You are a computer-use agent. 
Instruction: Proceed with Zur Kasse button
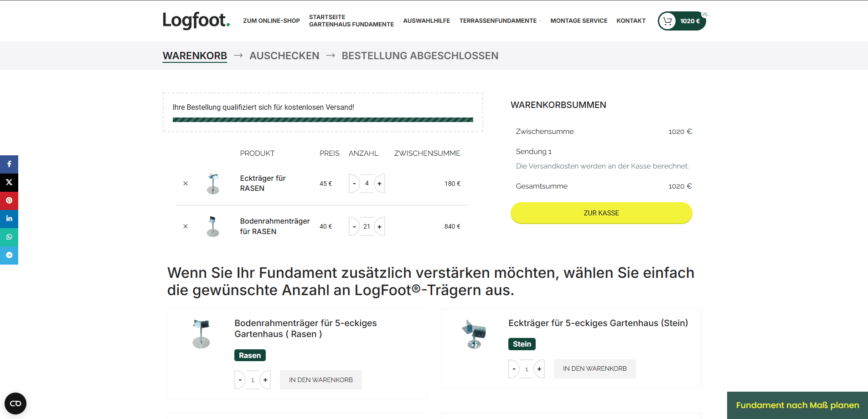tap(601, 213)
